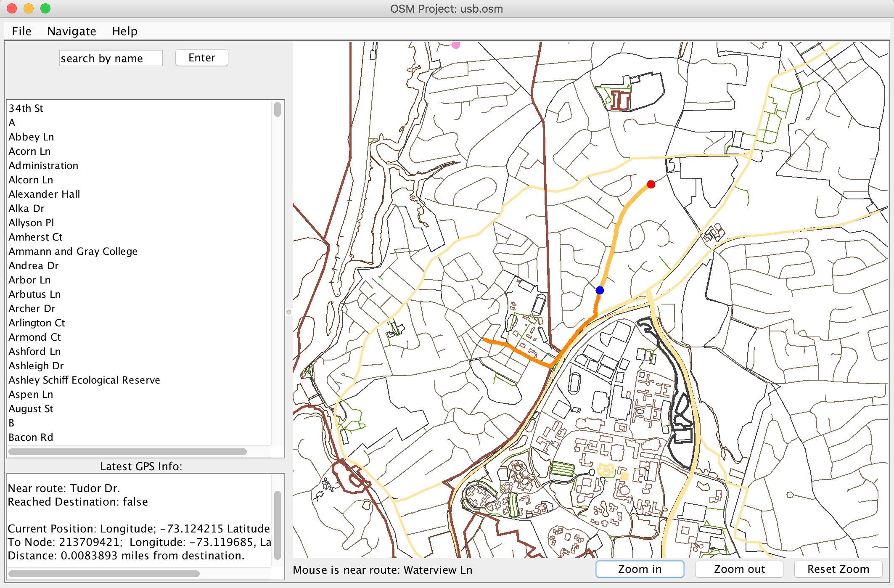
Task: Open the File menu
Action: (21, 31)
